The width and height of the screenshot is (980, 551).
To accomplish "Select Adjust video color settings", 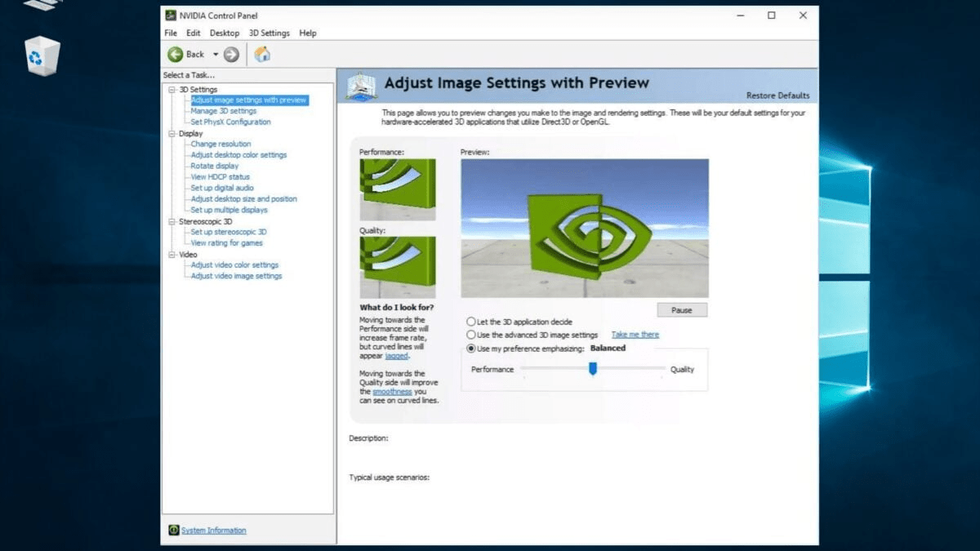I will click(234, 265).
